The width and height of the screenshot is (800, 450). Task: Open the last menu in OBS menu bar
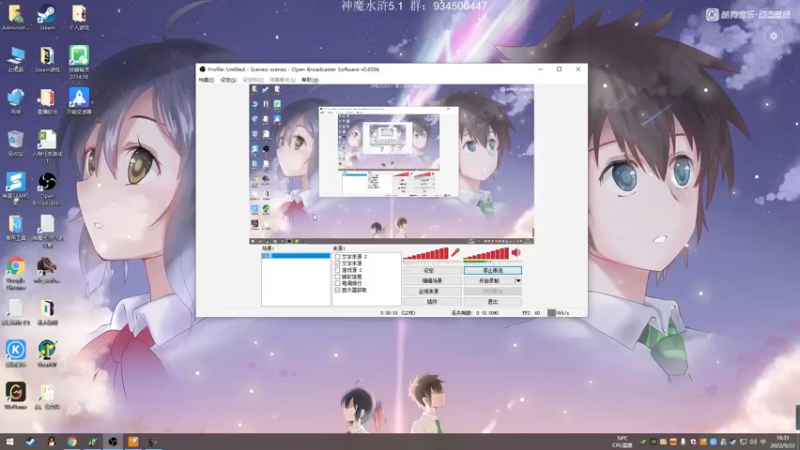[x=309, y=80]
